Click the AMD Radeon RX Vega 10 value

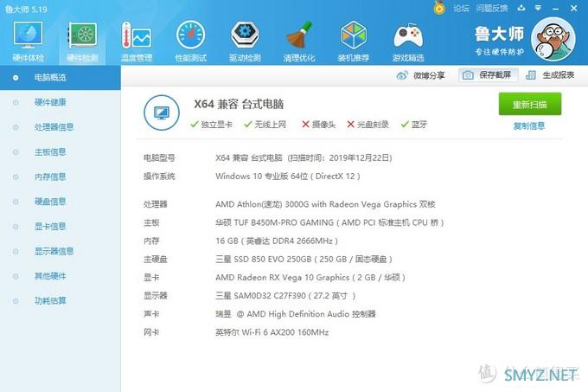tap(310, 278)
